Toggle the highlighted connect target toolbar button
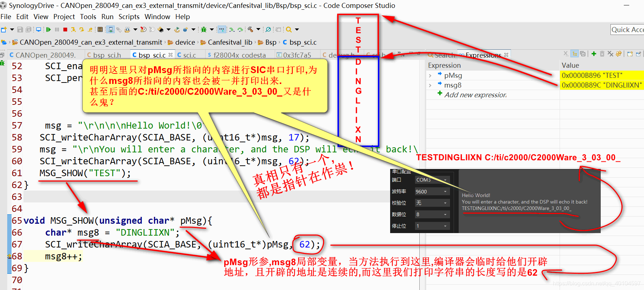 tap(110, 30)
